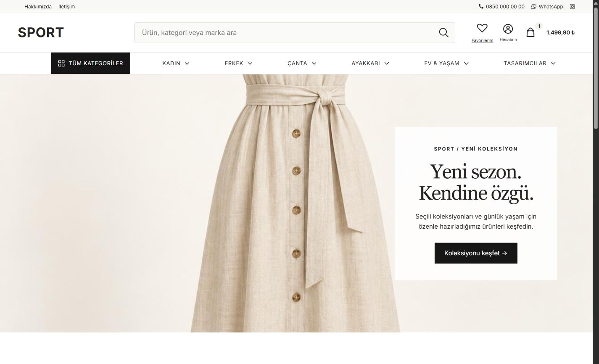Click the grid icon beside Tüm Kategoriler
599x364 pixels.
click(x=61, y=63)
